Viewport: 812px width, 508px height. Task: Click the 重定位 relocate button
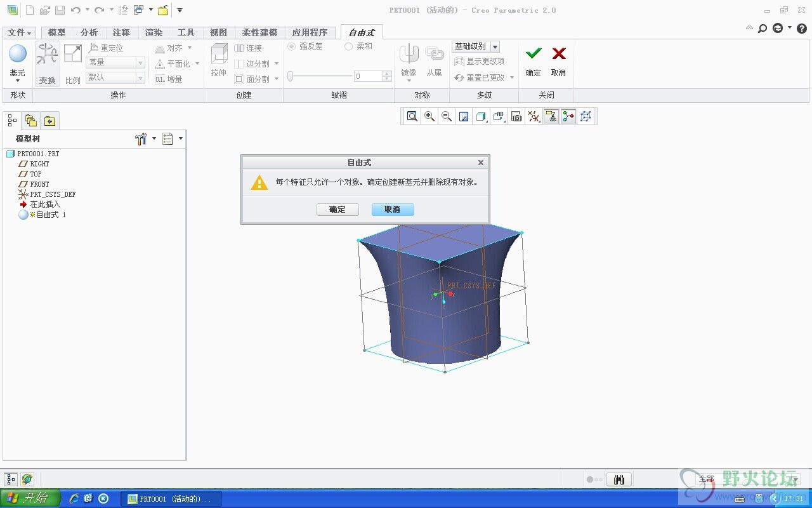(106, 48)
